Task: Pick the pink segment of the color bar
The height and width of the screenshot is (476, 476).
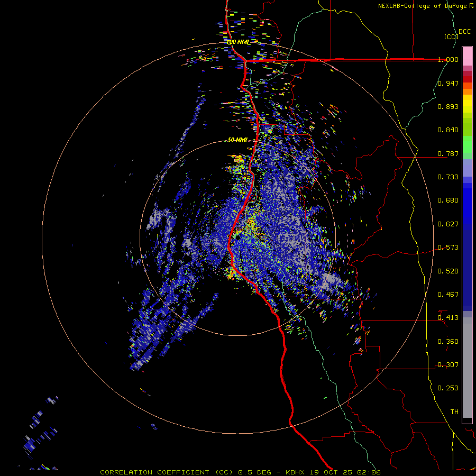Action: tap(467, 56)
